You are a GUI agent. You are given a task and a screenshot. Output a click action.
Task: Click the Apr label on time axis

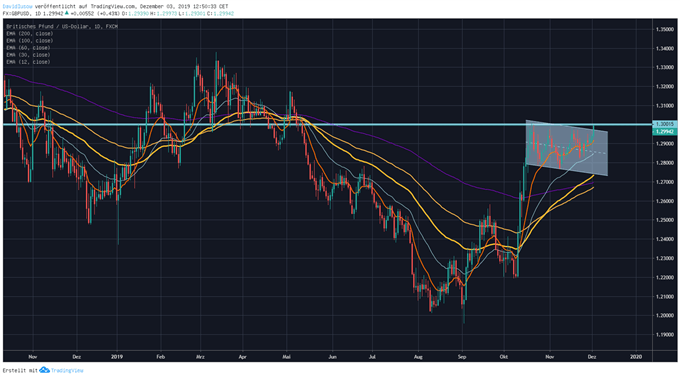(x=242, y=357)
